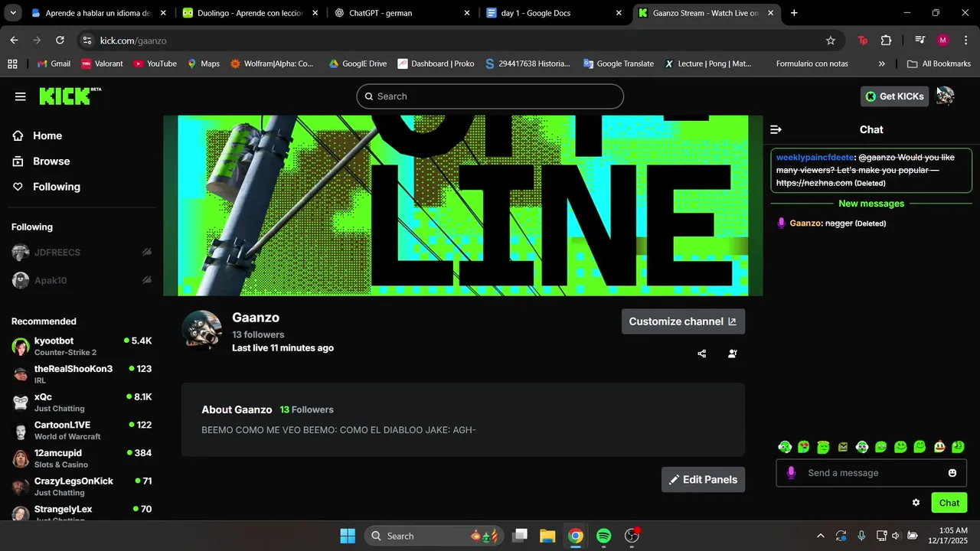Click the Get KICKs button
The image size is (980, 551).
pyautogui.click(x=894, y=96)
